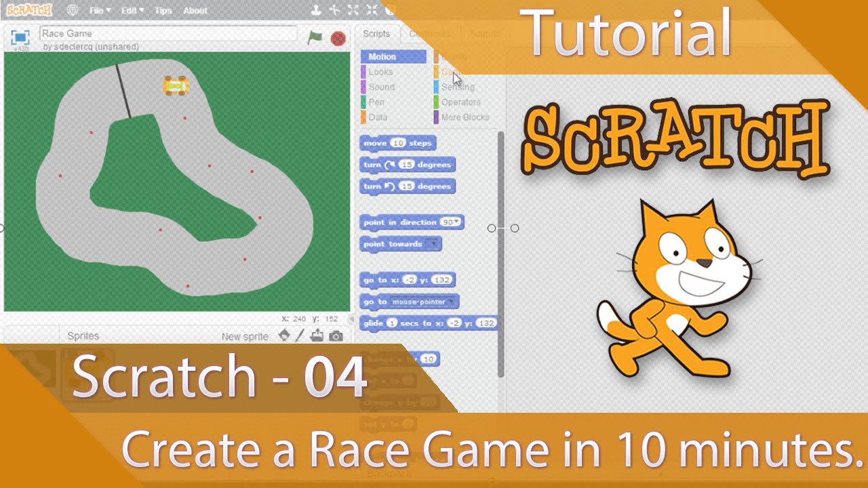Click the green flag to start
The width and height of the screenshot is (868, 488).
click(x=314, y=38)
